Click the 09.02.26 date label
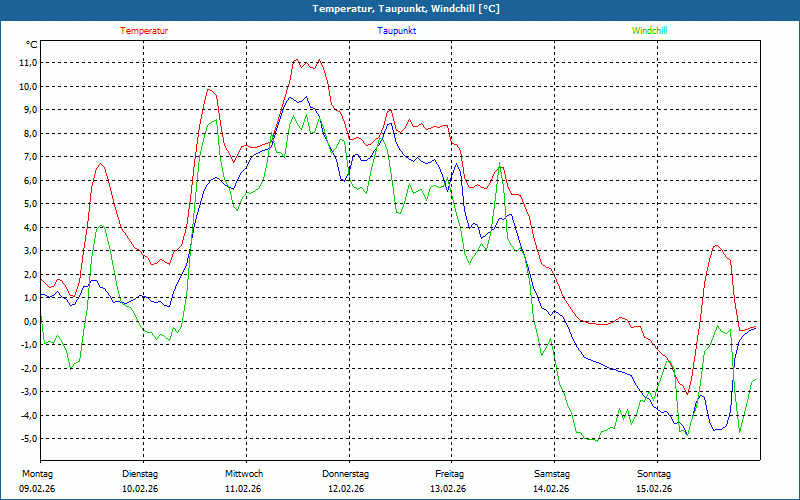 click(x=38, y=489)
